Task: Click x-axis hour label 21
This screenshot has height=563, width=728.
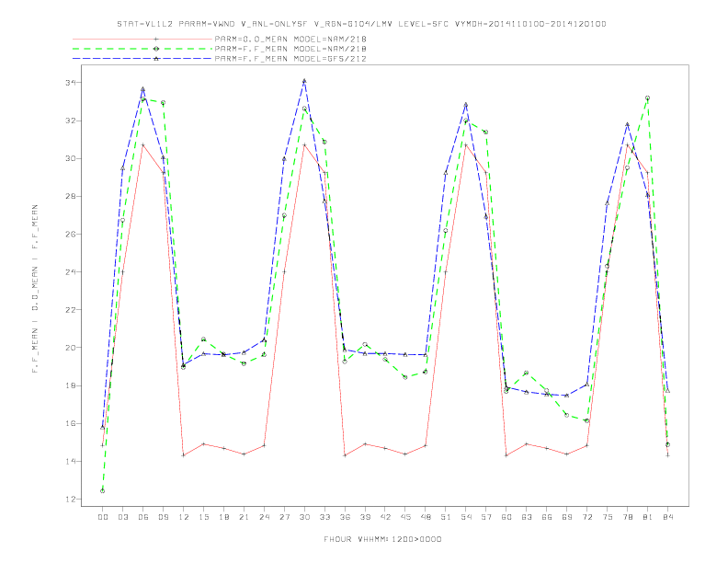Action: click(x=244, y=517)
